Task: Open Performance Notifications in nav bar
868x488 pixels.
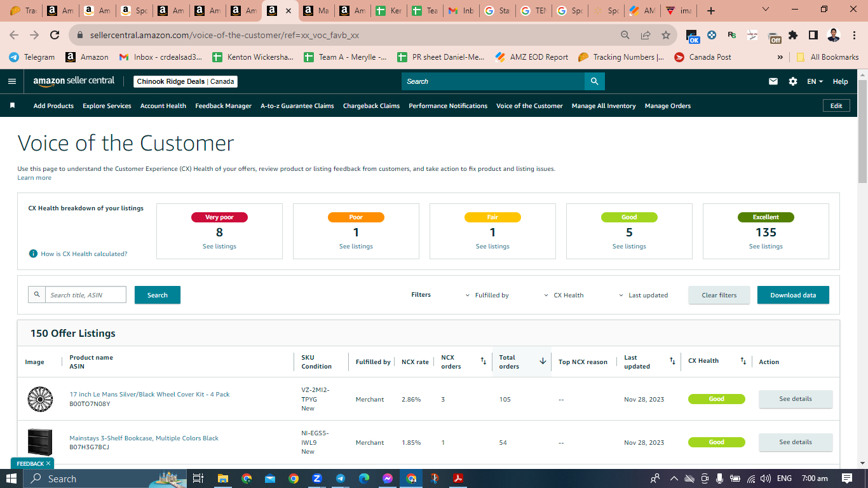Action: (x=448, y=105)
